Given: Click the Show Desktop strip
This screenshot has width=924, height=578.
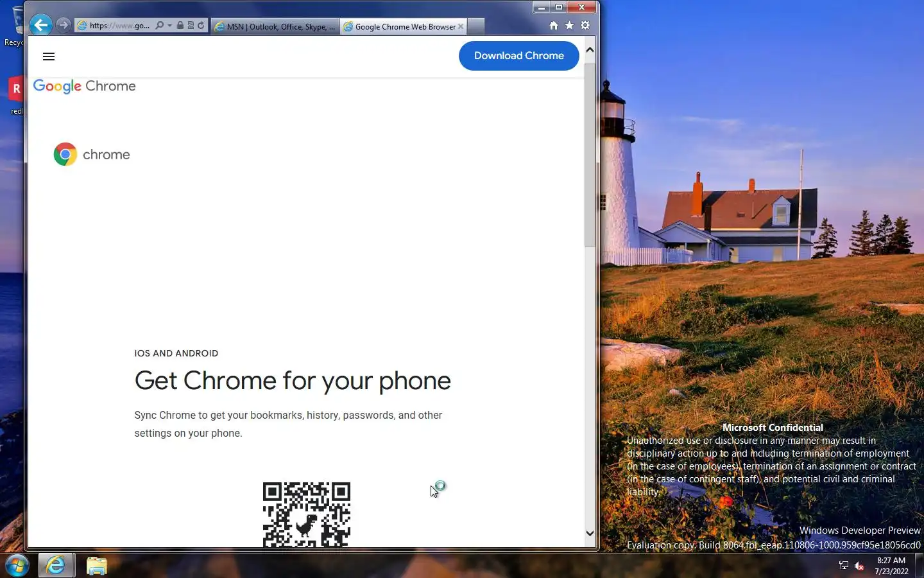Looking at the screenshot, I should (x=920, y=566).
